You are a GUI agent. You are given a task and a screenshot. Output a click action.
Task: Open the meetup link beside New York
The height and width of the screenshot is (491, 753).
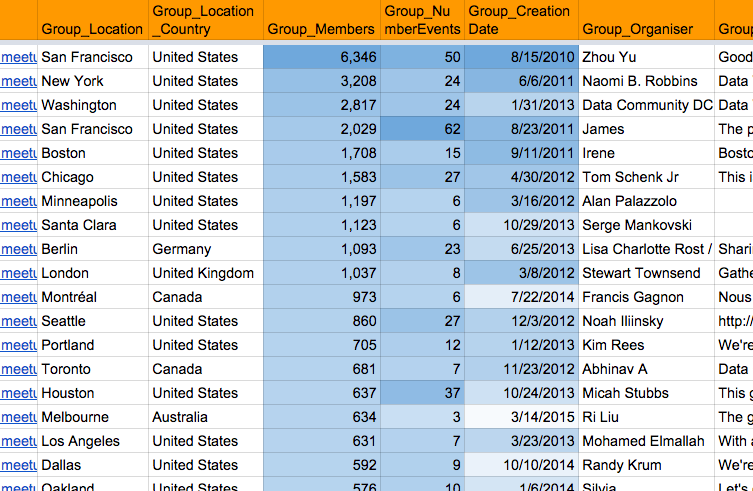[18, 81]
